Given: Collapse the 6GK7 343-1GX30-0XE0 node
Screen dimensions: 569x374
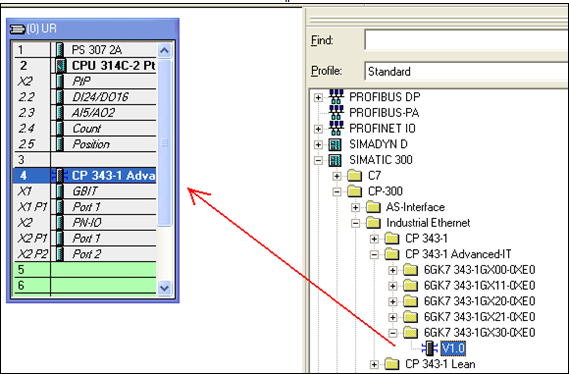Looking at the screenshot, I should tap(393, 333).
